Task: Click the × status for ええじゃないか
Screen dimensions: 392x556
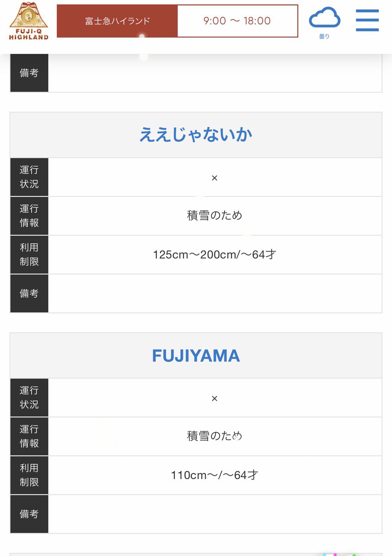Action: tap(214, 177)
